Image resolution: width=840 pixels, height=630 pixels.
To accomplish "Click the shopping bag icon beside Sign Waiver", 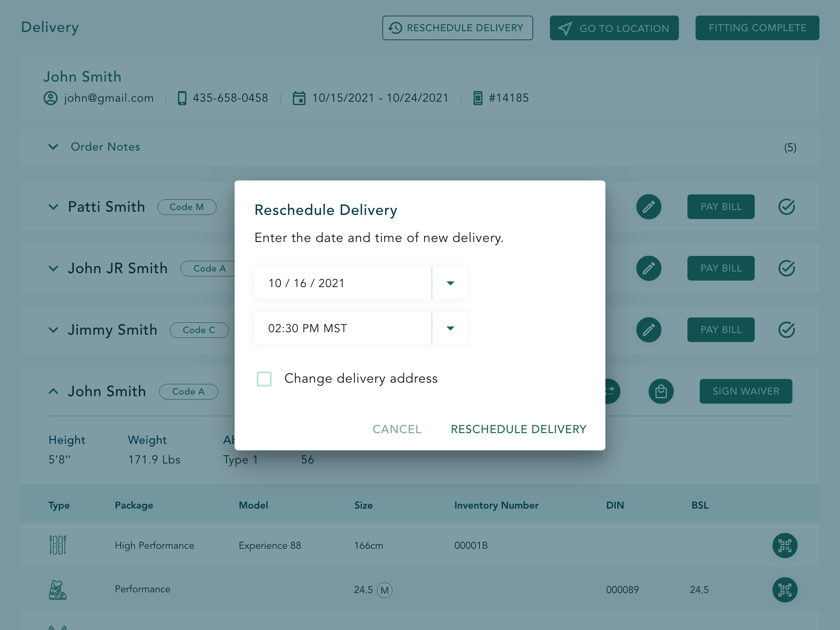I will (661, 391).
